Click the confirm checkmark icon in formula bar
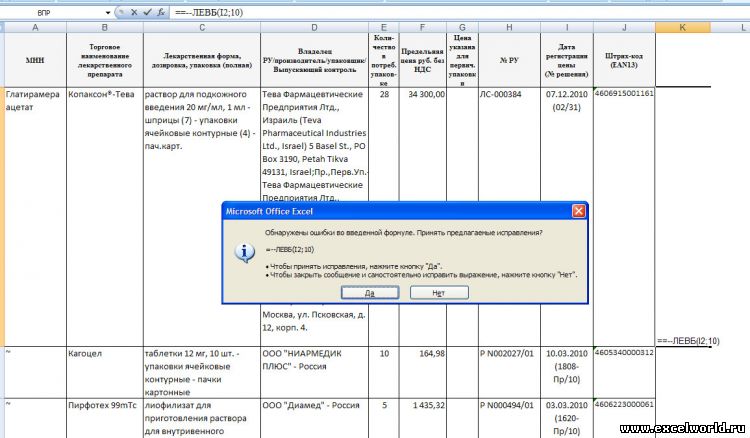 [147, 12]
